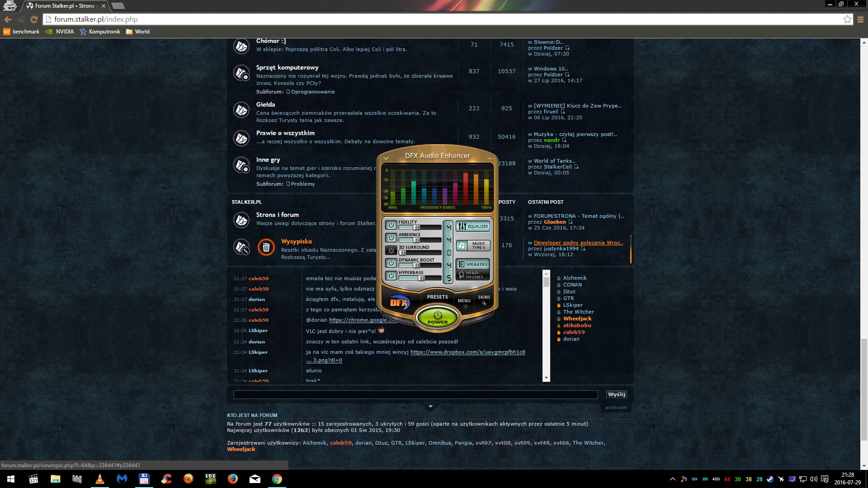The image size is (868, 488).
Task: Click the chat scrollbar down arrow
Action: [x=546, y=378]
